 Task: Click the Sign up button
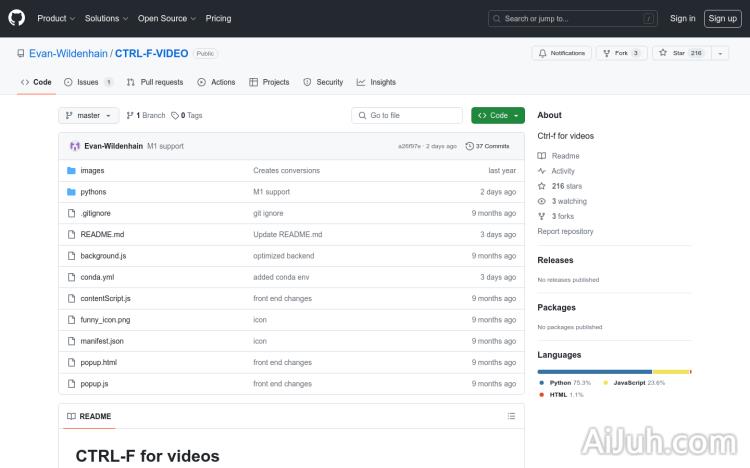pyautogui.click(x=721, y=18)
